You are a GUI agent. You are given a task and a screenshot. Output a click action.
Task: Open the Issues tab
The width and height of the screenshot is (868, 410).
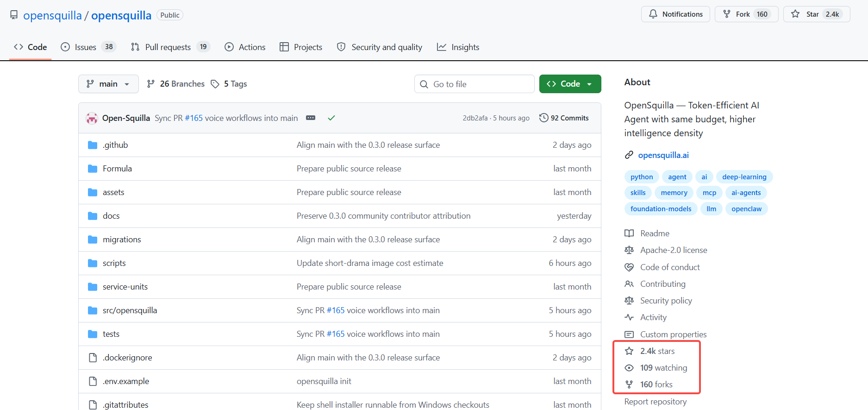pos(88,47)
